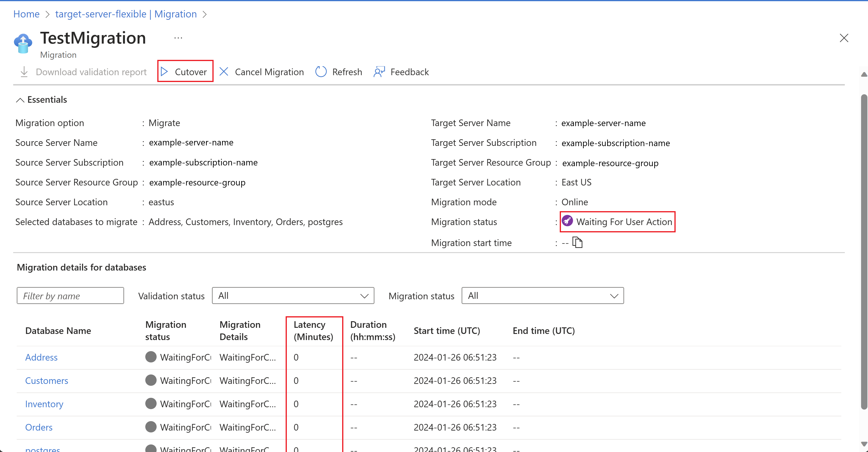Open the ellipsis more options menu
The height and width of the screenshot is (452, 868).
point(178,38)
